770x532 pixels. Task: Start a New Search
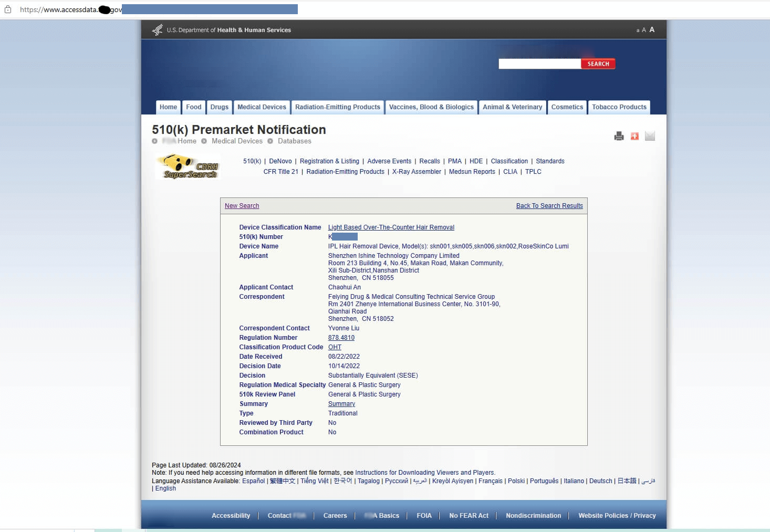click(x=242, y=206)
